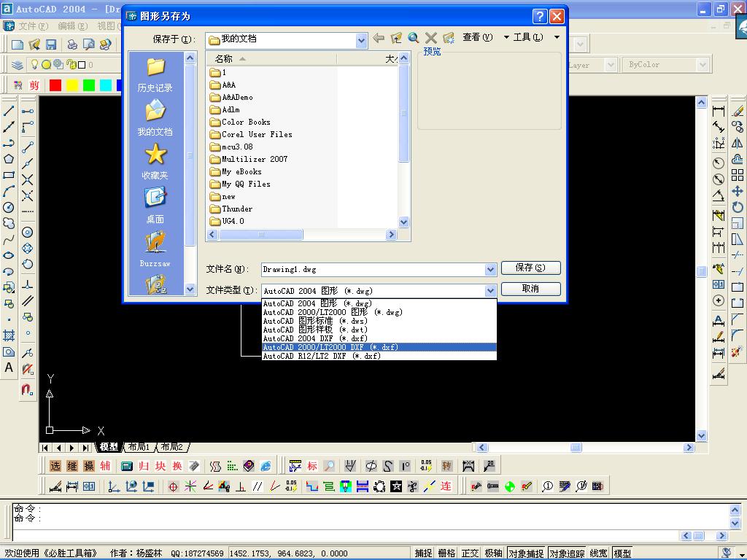Screen dimensions: 747x560
Task: Select the Rectangle draw tool
Action: tap(9, 175)
